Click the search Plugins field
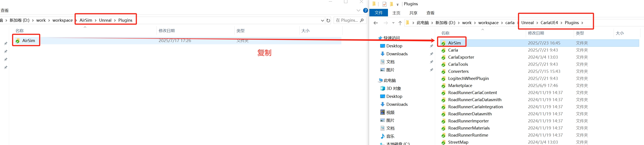The image size is (644, 145). click(x=350, y=20)
